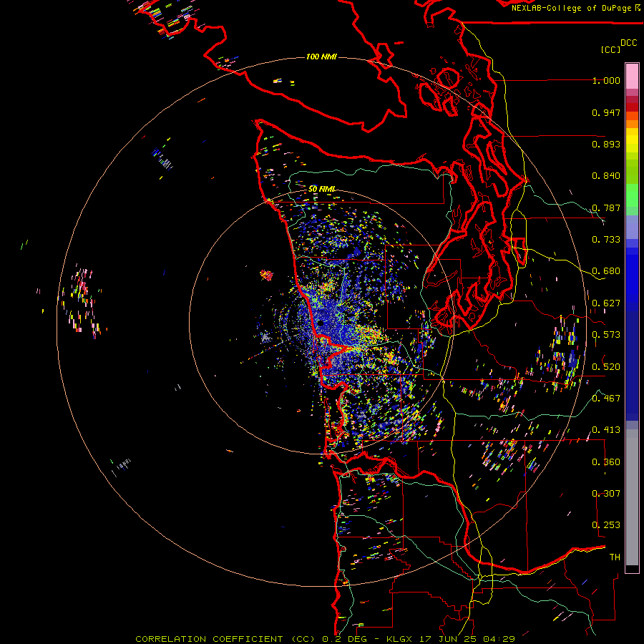This screenshot has width=644, height=644.
Task: Click the 50 NMI range ring label
Action: [322, 189]
